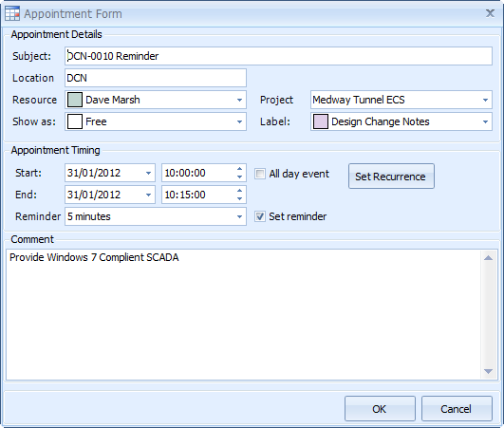Expand the Project dropdown Medway Tunnel ECS
The height and width of the screenshot is (428, 504).
(x=485, y=100)
